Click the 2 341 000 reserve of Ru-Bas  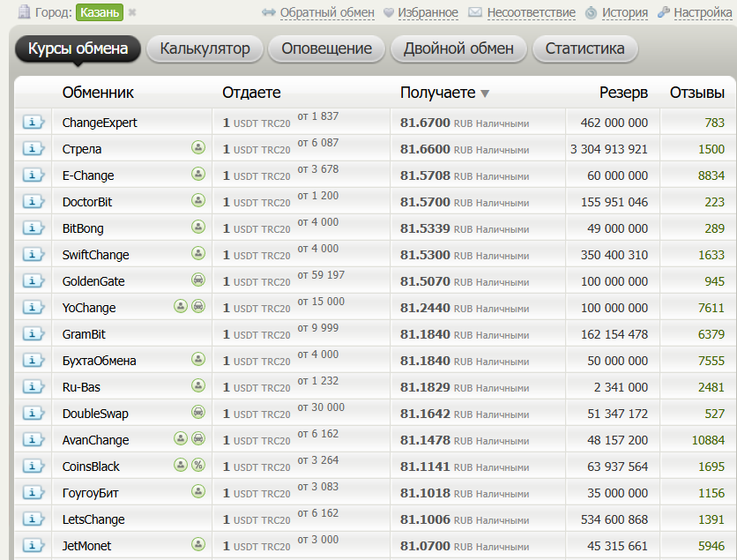coord(621,387)
